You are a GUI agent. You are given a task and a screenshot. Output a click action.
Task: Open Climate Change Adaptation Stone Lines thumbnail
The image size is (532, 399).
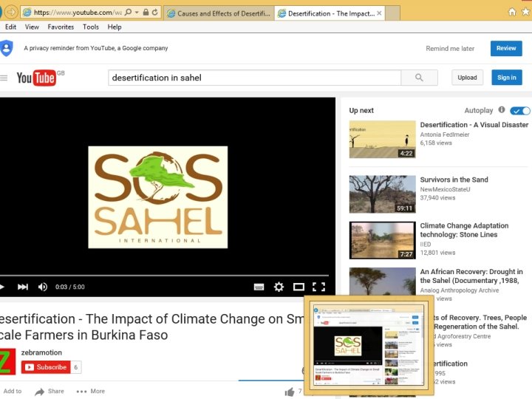pos(383,240)
